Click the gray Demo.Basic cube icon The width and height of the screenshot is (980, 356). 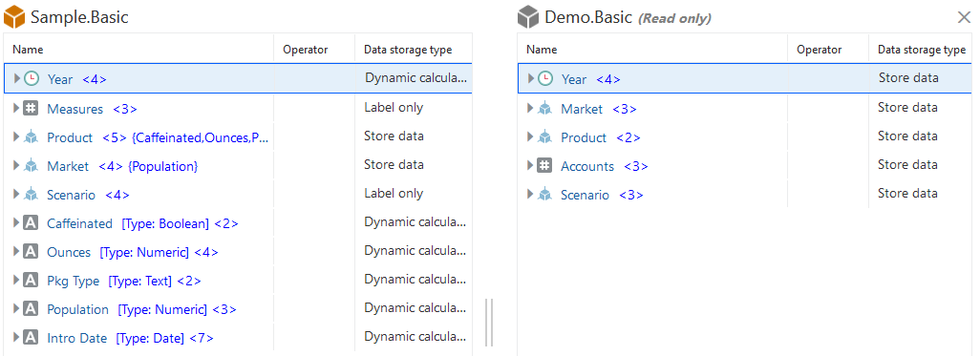point(528,17)
